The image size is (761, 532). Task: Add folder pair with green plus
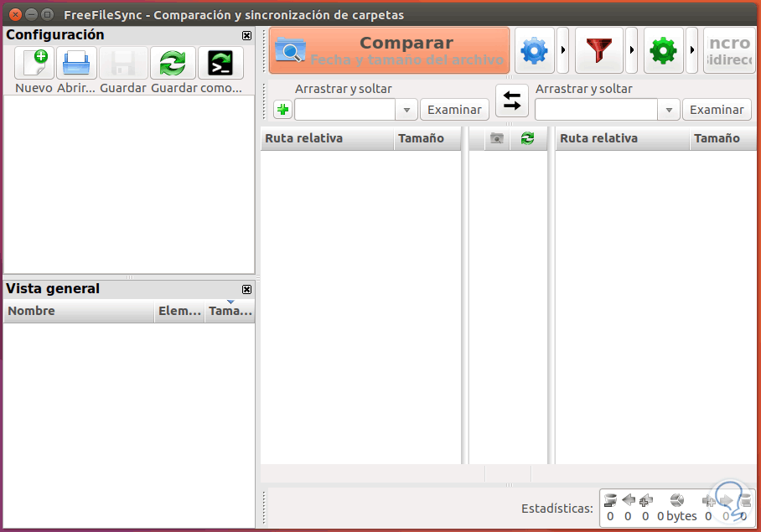pyautogui.click(x=283, y=110)
